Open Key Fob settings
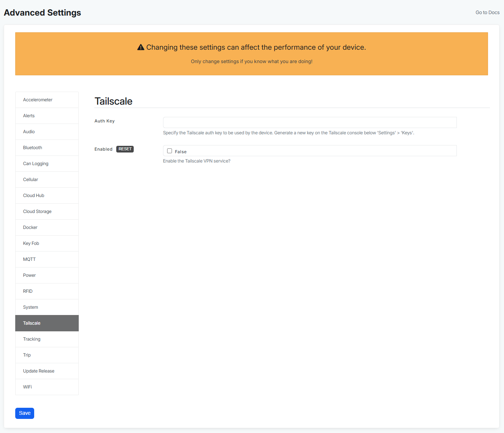This screenshot has height=433, width=504. (x=47, y=243)
